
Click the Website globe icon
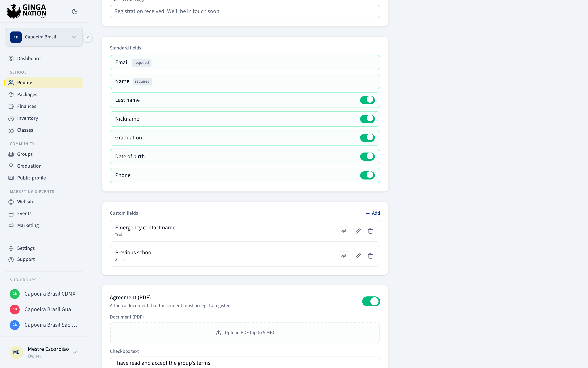[x=11, y=202]
